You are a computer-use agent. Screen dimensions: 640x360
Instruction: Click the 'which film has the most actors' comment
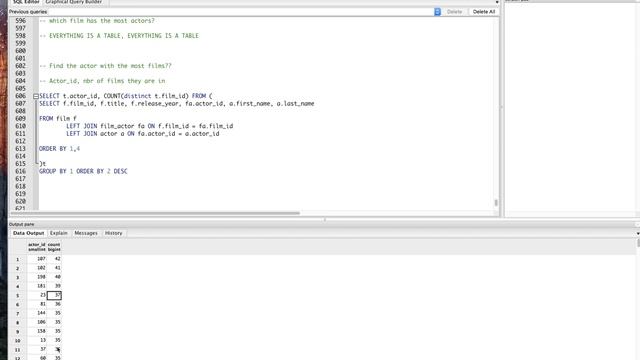(97, 21)
